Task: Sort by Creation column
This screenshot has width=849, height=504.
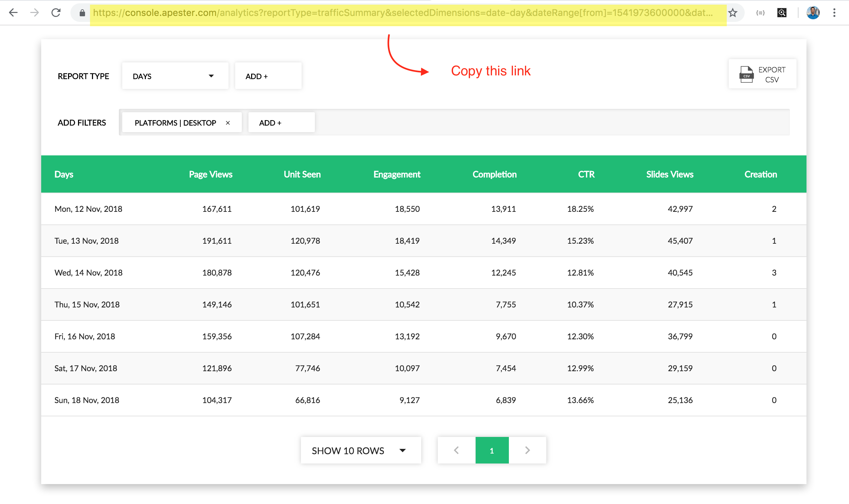Action: (x=761, y=174)
